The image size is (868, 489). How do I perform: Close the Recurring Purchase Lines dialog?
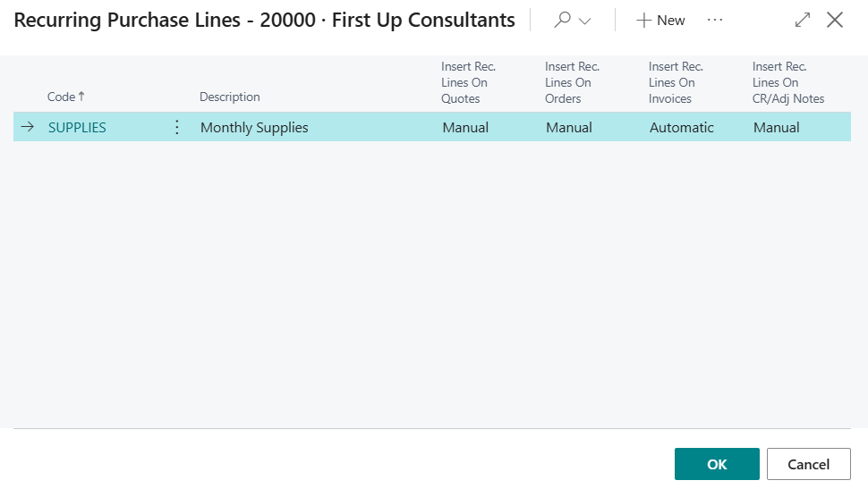tap(835, 20)
